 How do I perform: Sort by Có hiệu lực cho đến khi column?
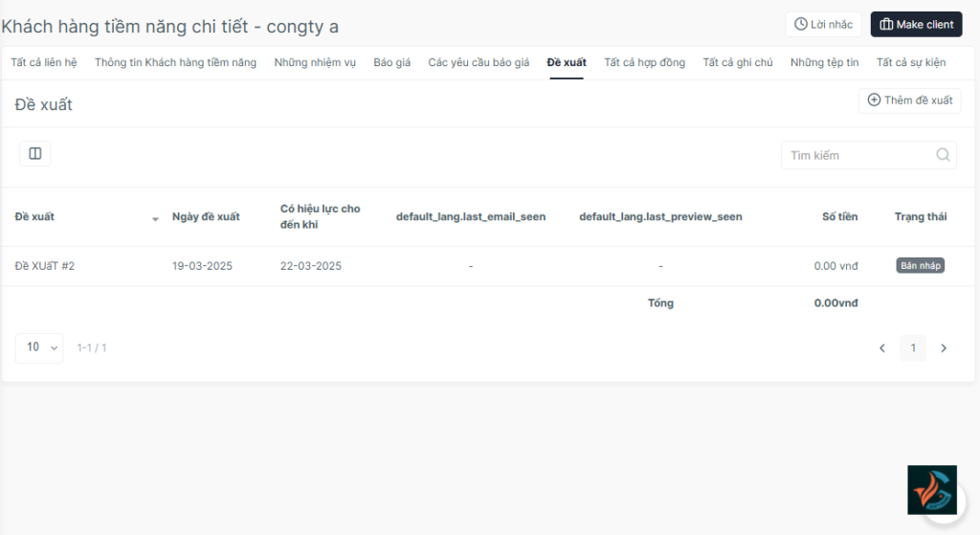pyautogui.click(x=320, y=217)
